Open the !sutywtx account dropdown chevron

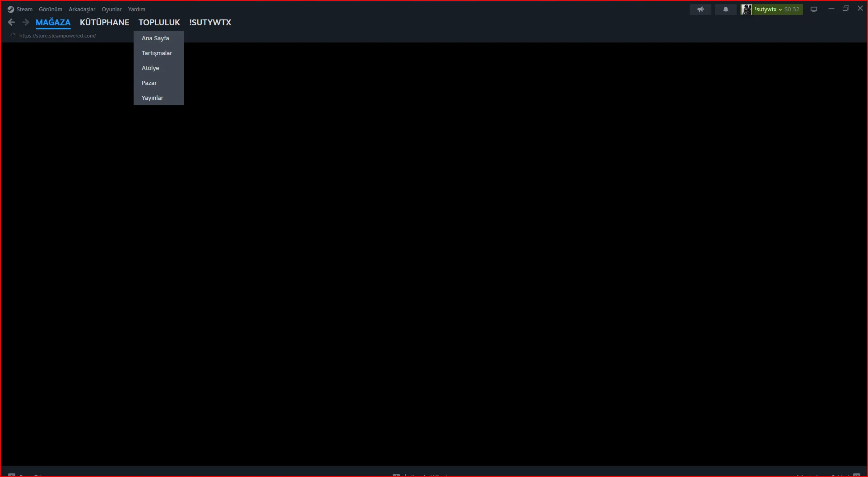pyautogui.click(x=780, y=9)
